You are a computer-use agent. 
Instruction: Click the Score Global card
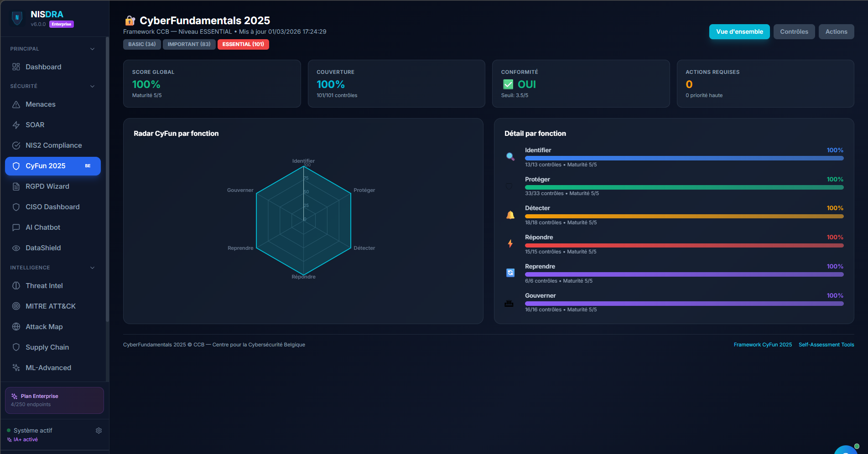point(212,84)
